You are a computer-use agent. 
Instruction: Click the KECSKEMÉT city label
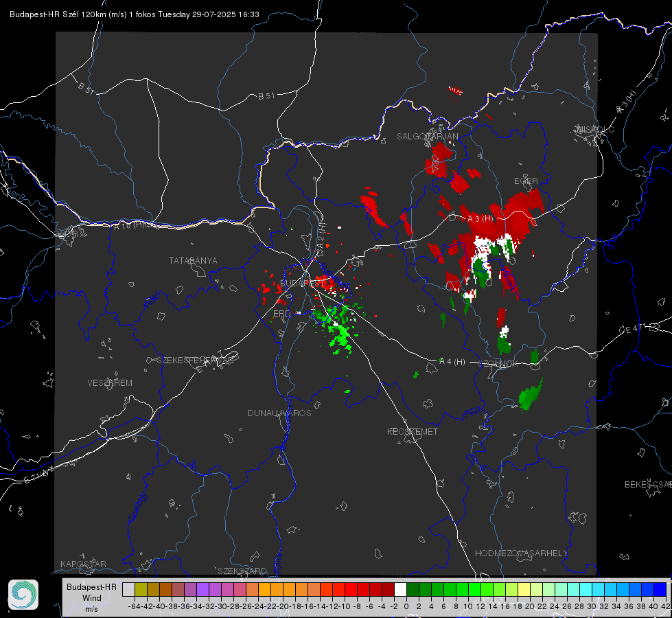(x=413, y=431)
